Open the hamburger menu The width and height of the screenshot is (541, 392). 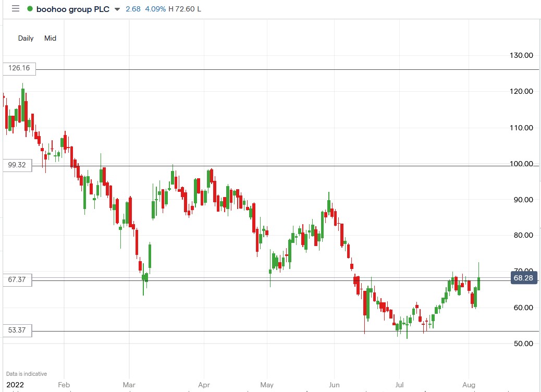[x=15, y=9]
